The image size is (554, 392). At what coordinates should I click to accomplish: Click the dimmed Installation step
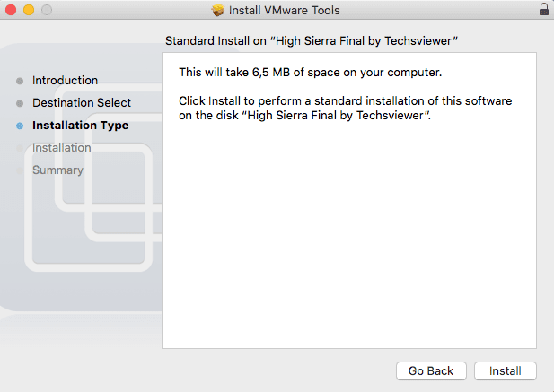62,147
